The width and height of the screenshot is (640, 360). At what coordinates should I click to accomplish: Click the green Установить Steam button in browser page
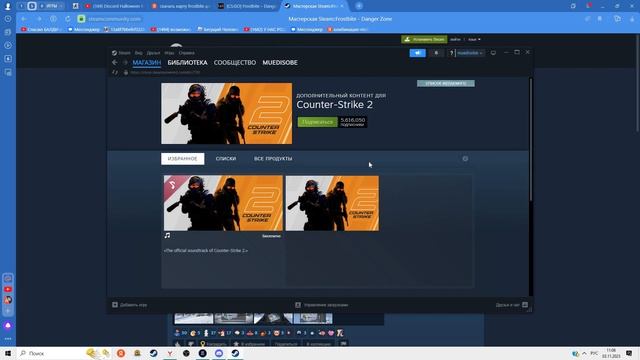pyautogui.click(x=424, y=39)
